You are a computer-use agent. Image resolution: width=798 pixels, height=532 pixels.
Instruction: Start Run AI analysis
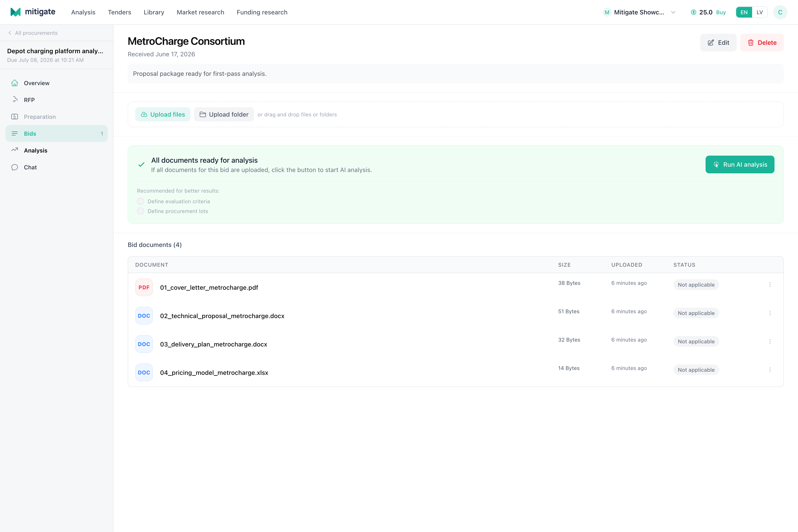point(740,164)
